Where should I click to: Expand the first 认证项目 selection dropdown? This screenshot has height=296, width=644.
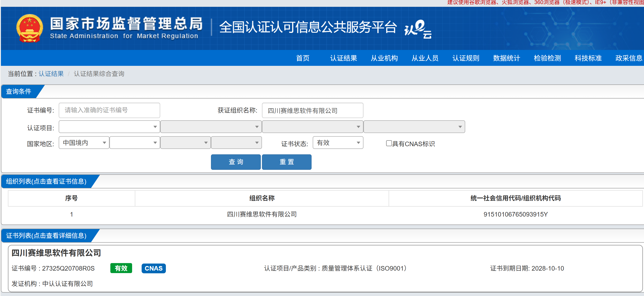tap(109, 127)
